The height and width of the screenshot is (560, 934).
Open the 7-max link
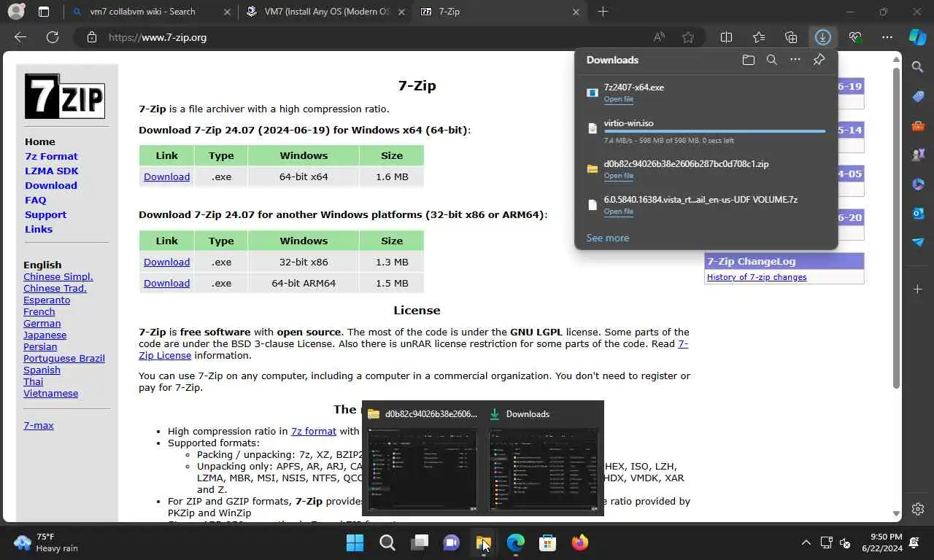tap(39, 425)
